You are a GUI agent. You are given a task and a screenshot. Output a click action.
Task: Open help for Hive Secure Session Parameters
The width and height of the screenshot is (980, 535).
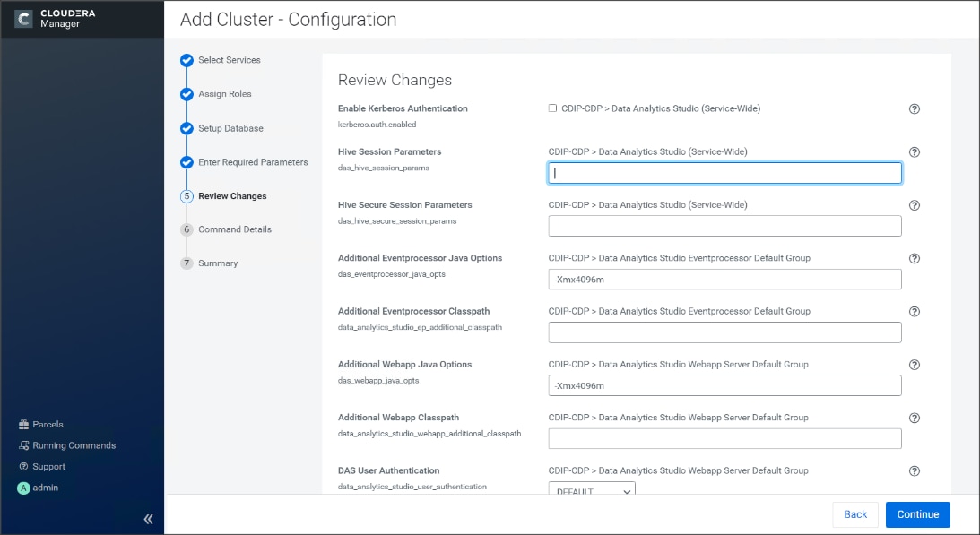click(914, 205)
